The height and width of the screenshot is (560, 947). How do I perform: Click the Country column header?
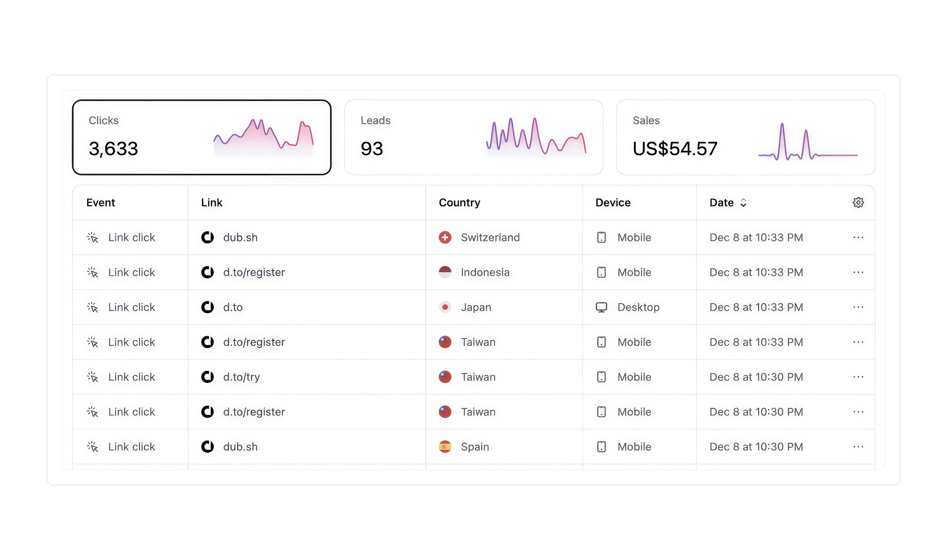tap(459, 203)
